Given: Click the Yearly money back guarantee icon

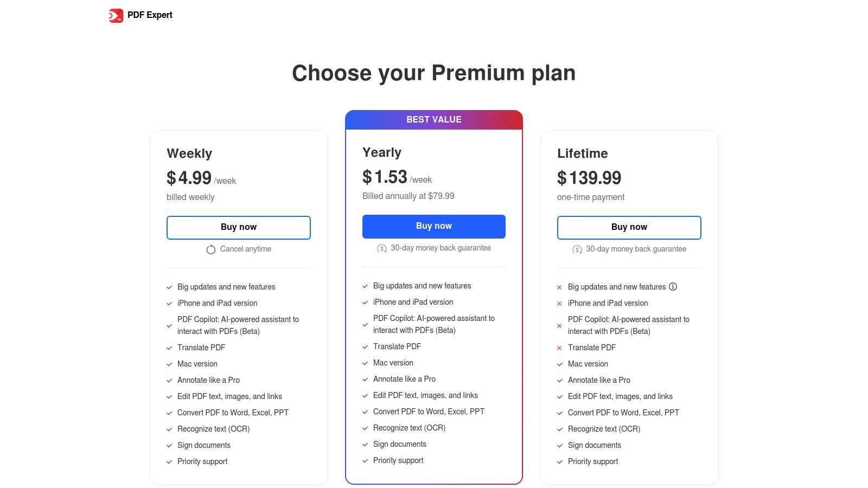Looking at the screenshot, I should pyautogui.click(x=382, y=248).
